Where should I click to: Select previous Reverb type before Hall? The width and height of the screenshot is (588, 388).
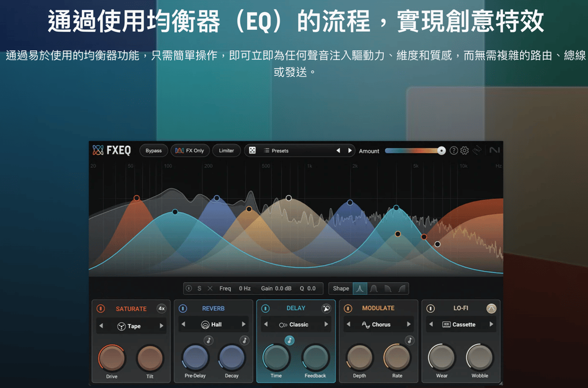(184, 324)
